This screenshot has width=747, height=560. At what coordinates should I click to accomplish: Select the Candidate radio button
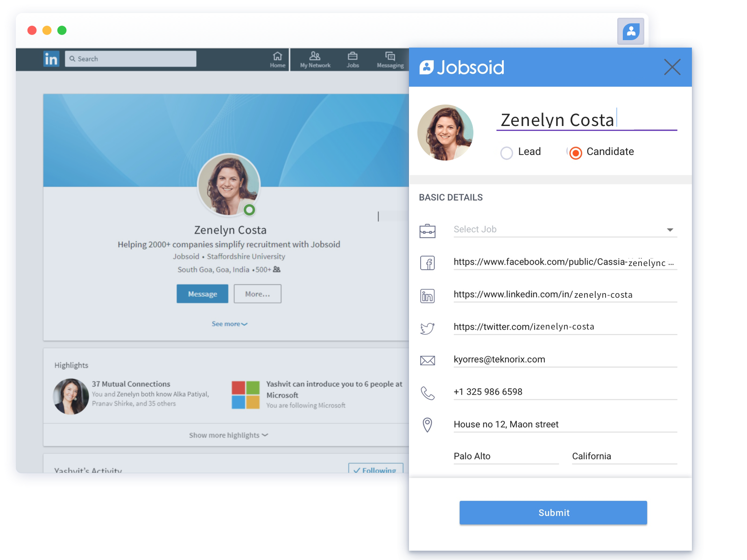pyautogui.click(x=576, y=153)
